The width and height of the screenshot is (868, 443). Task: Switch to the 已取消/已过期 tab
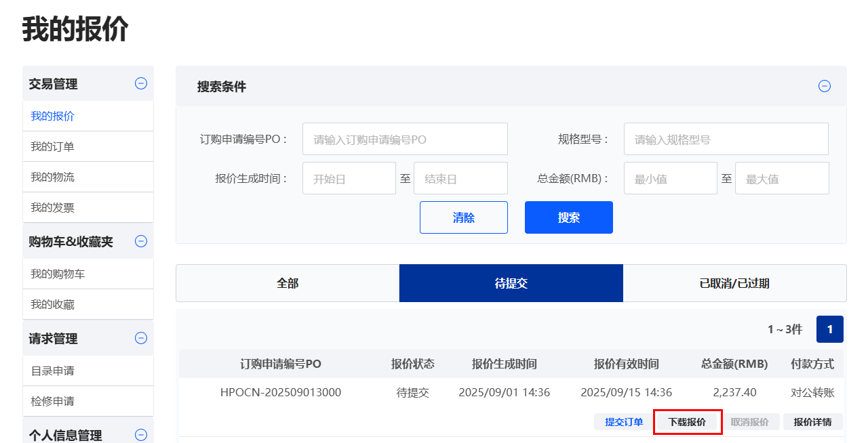tap(734, 283)
